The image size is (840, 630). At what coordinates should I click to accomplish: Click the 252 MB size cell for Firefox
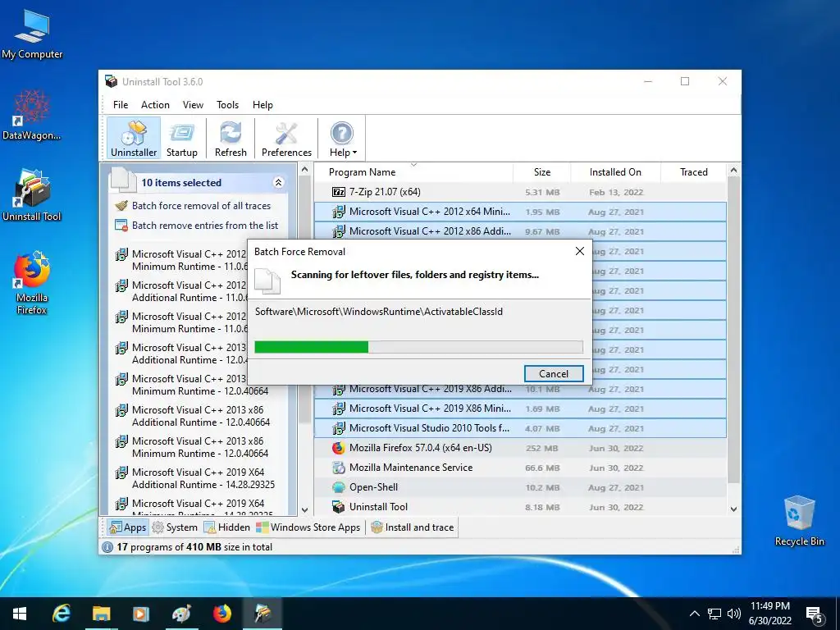[x=541, y=449]
